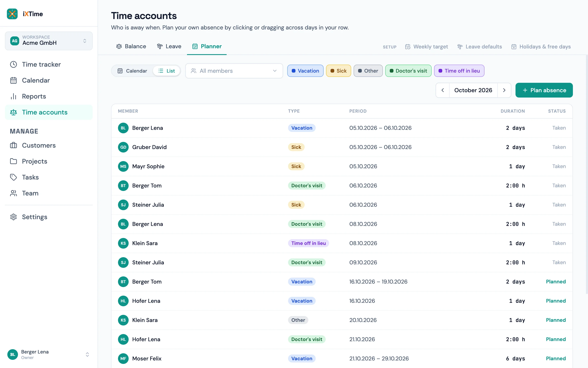This screenshot has height=368, width=588.
Task: Toggle Vacation filter chip
Action: [305, 71]
